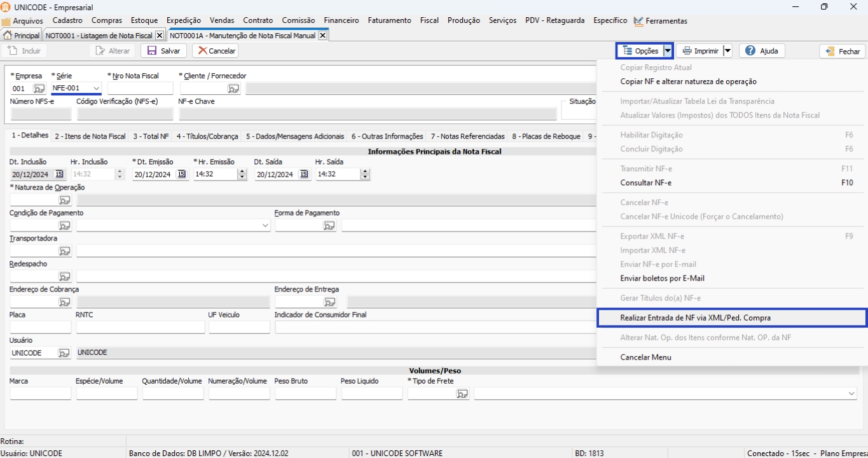
Task: Open the Condição de Pagamento dropdown list
Action: point(265,226)
